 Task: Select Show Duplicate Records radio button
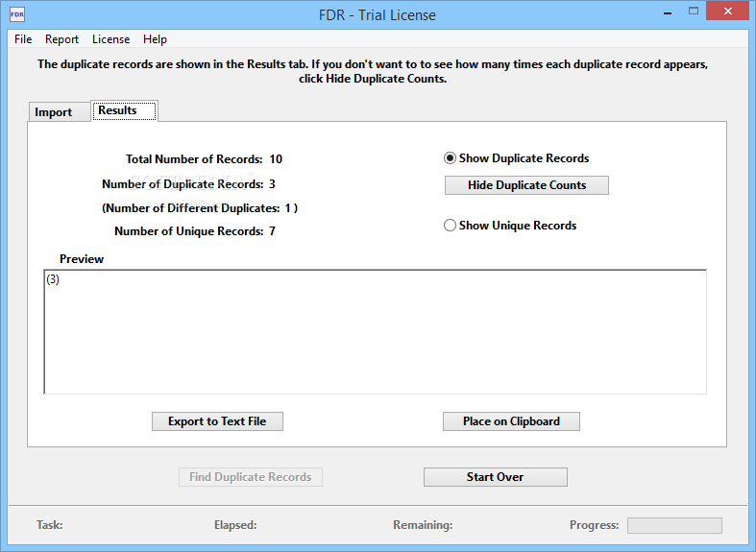point(516,158)
